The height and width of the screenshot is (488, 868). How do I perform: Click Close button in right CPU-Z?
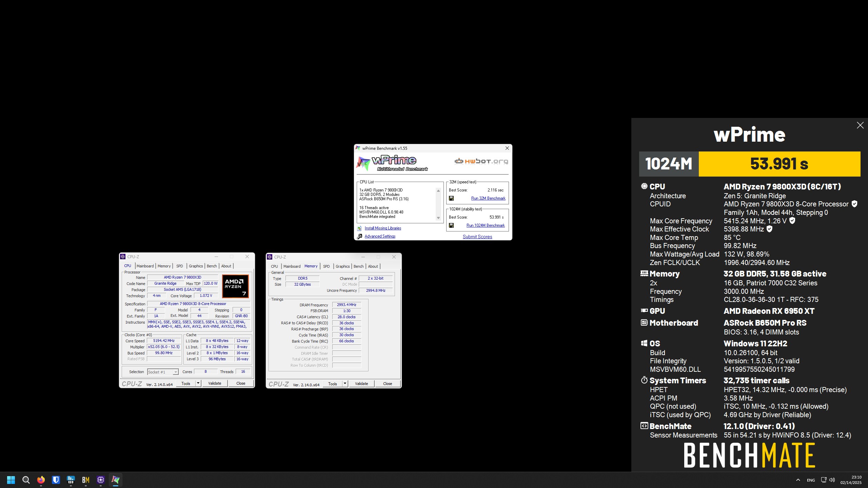388,384
